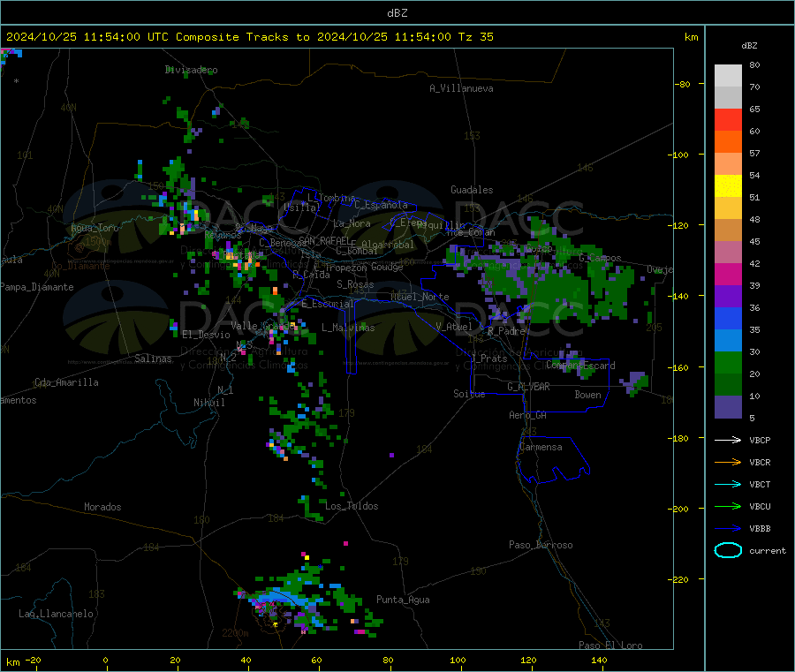Click the 'Atuel_Norte' map label
Image resolution: width=795 pixels, height=672 pixels.
(x=420, y=297)
